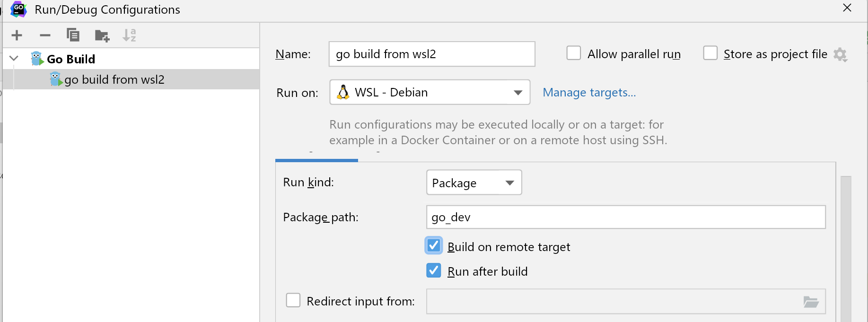Click the Create New Folder icon
868x322 pixels.
102,35
